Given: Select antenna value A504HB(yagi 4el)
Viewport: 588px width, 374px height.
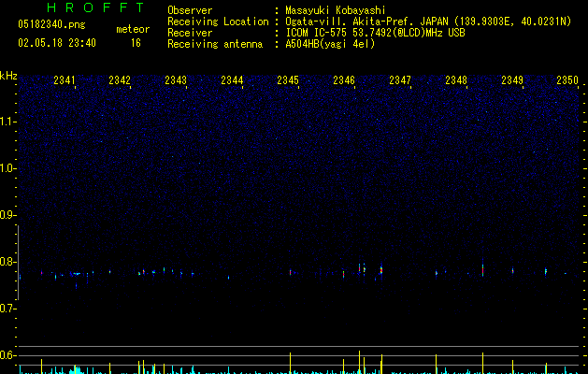Looking at the screenshot, I should tap(330, 44).
